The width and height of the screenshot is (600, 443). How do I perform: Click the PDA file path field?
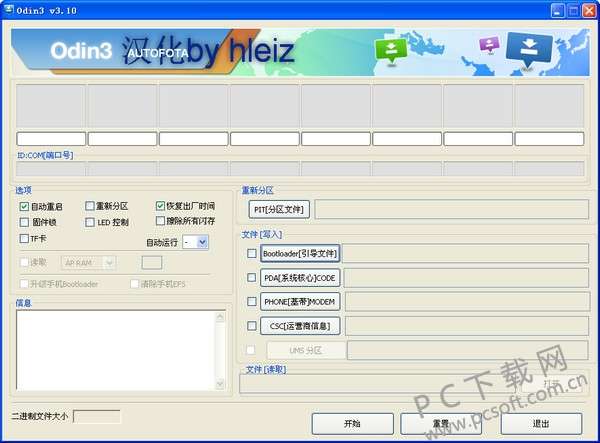tap(466, 278)
